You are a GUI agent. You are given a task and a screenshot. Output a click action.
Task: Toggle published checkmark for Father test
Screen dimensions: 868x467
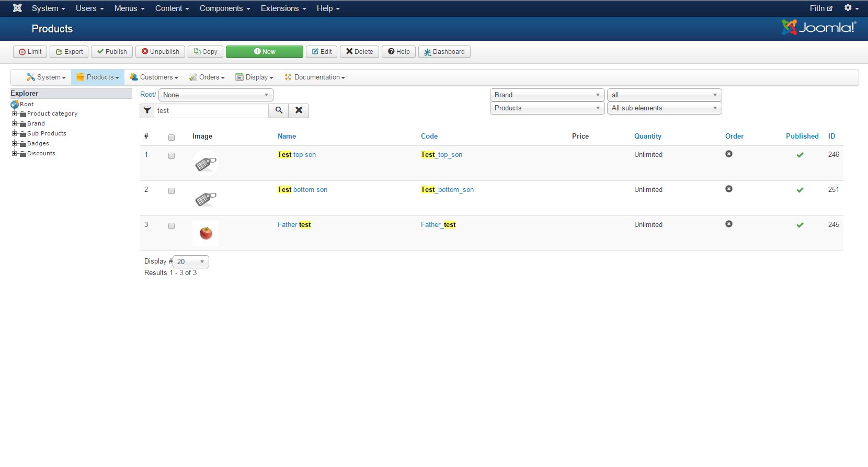[800, 225]
